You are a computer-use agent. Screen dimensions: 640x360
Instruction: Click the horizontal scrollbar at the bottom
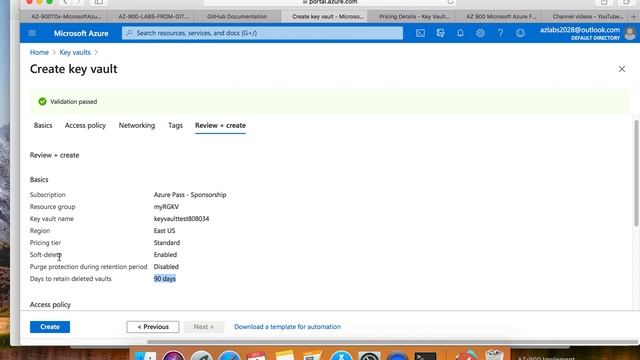coord(392,342)
